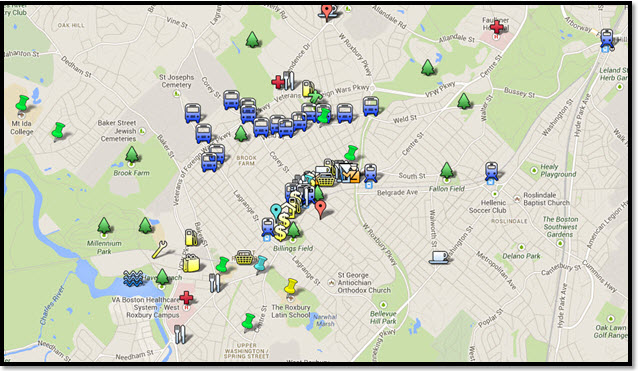638x371 pixels.
Task: Click the 'Narwhal Marsh' label
Action: pyautogui.click(x=325, y=320)
